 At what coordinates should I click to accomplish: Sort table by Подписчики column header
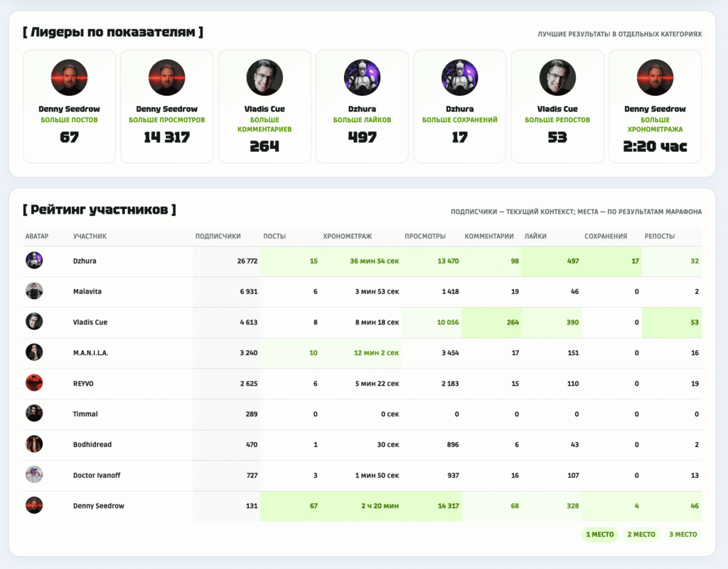tap(218, 236)
